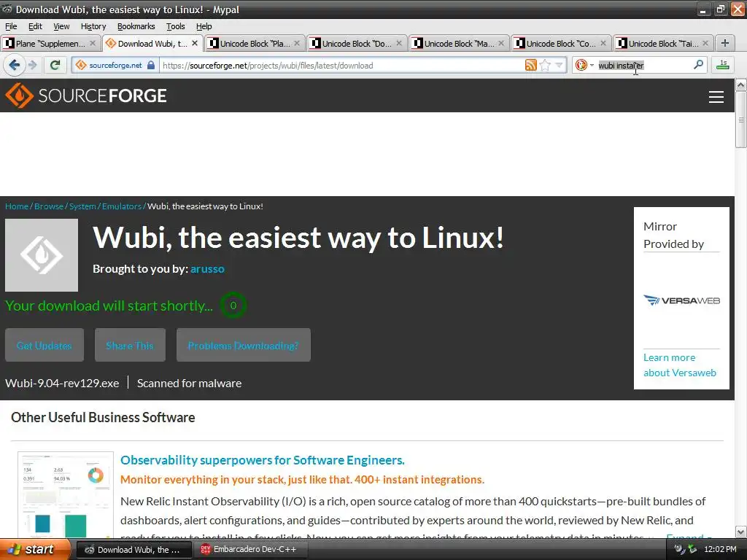Open the Tools menu
Image resolution: width=747 pixels, height=560 pixels.
click(x=175, y=26)
